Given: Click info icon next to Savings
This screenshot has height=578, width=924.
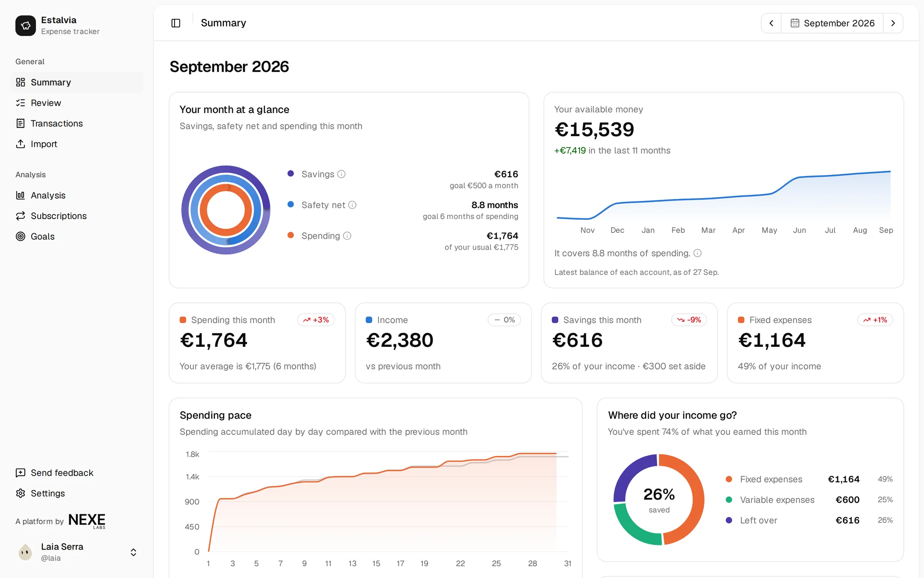Looking at the screenshot, I should 341,174.
